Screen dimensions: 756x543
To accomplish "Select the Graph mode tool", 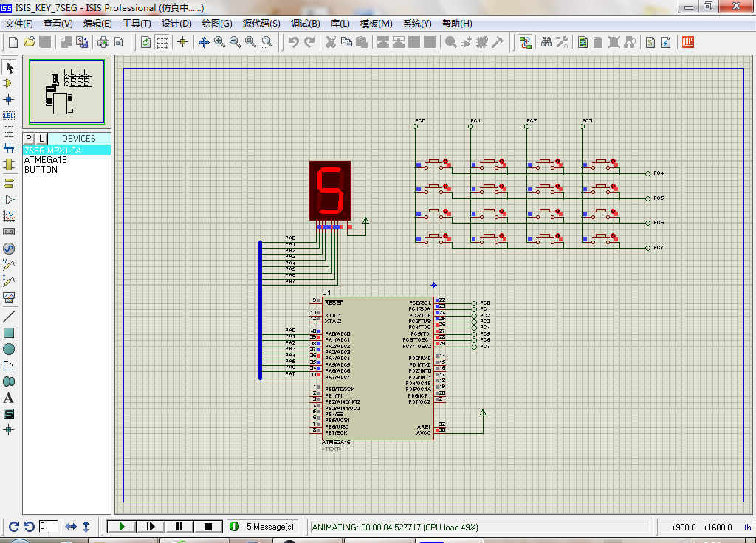I will 9,216.
